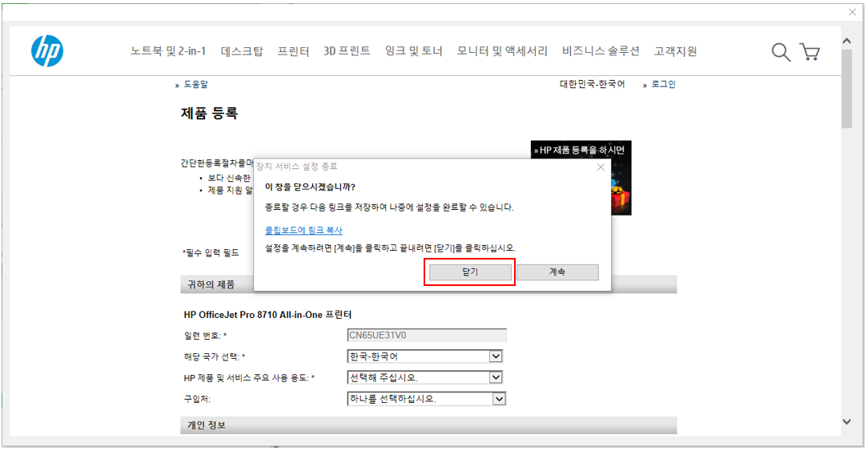Click *필수 입력 필드 note

[211, 252]
